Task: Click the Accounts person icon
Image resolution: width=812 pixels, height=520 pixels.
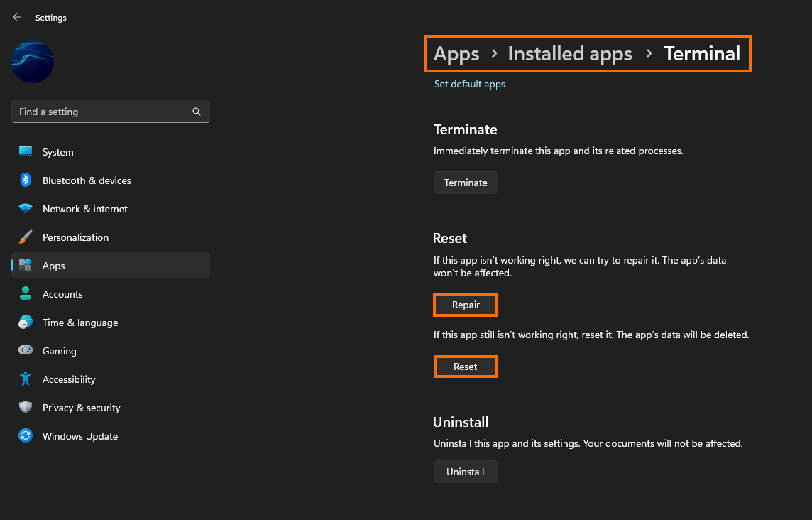Action: (26, 293)
